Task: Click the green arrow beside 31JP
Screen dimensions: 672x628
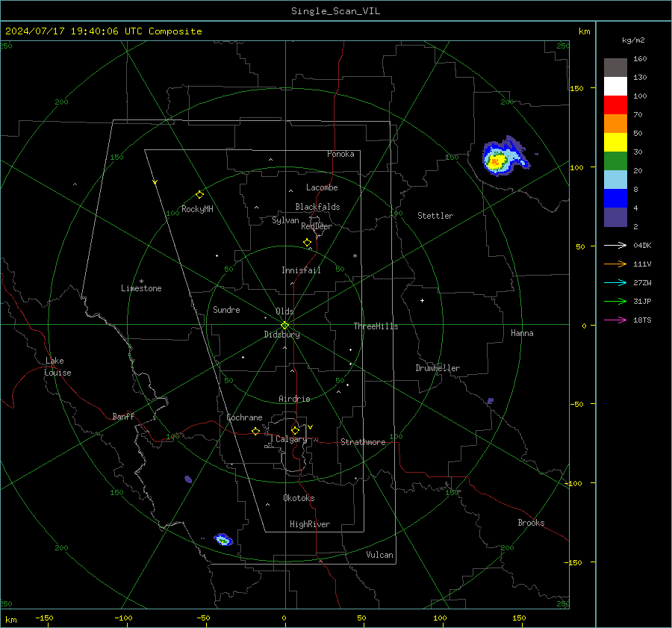Action: pos(615,302)
